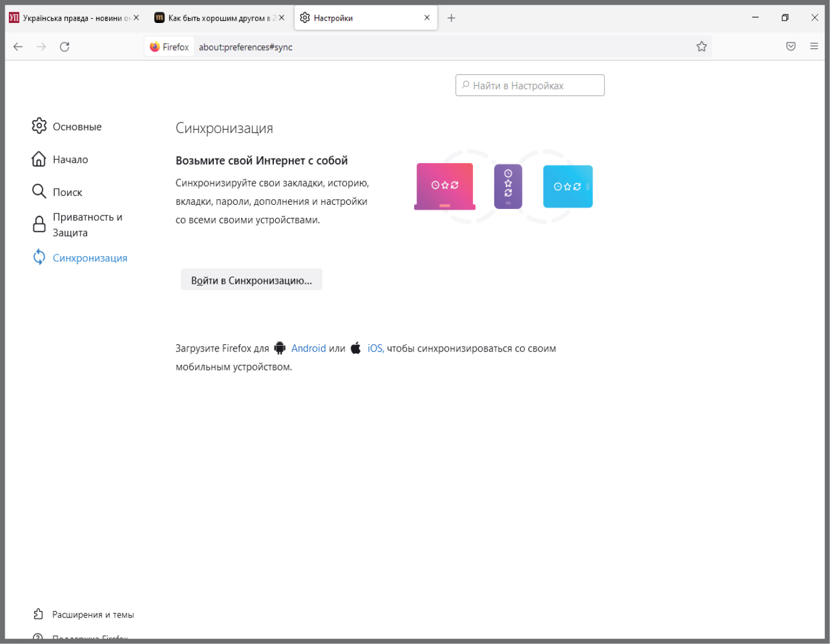This screenshot has width=830, height=644.
Task: Close the Українська правда tab
Action: [x=136, y=18]
